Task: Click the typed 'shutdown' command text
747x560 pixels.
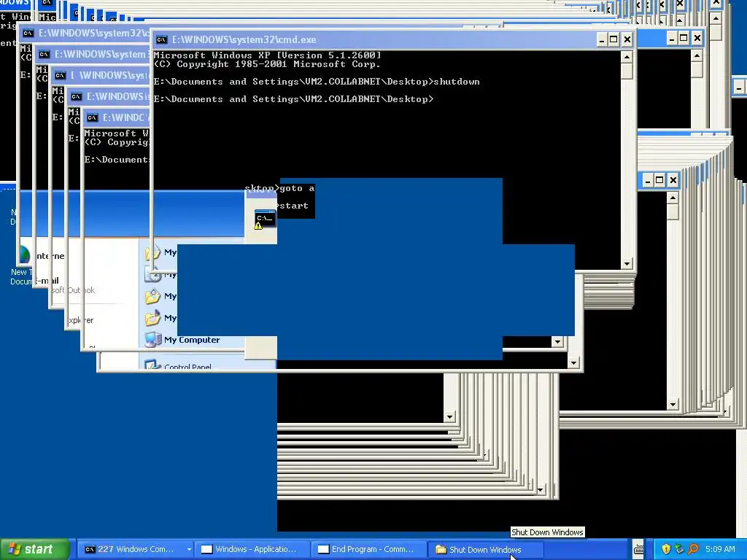Action: [457, 82]
